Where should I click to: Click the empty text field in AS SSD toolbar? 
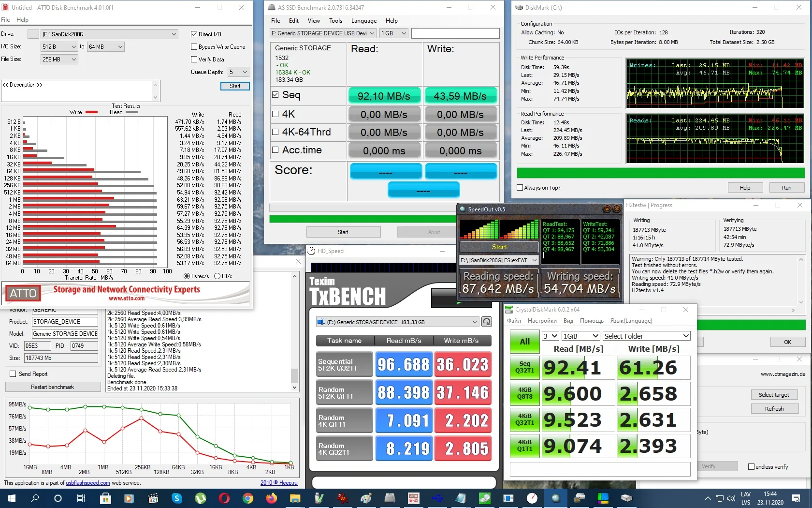[455, 33]
